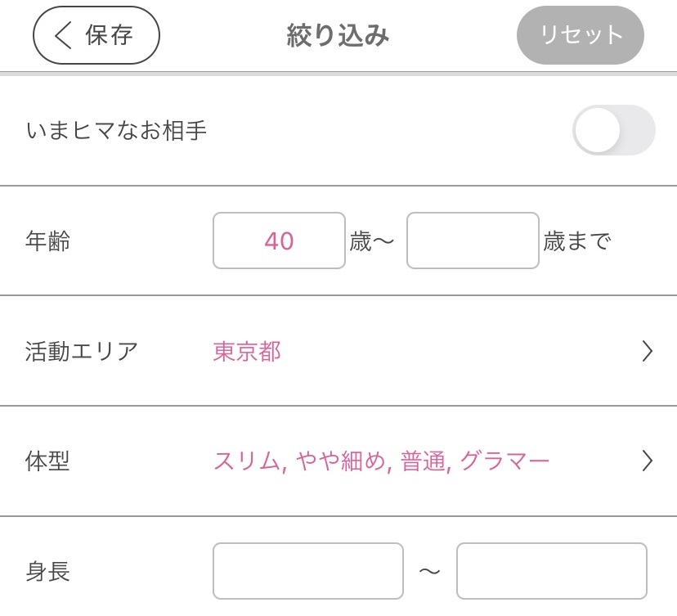The image size is (677, 616).
Task: Tap the 身長 row label
Action: pyautogui.click(x=47, y=571)
